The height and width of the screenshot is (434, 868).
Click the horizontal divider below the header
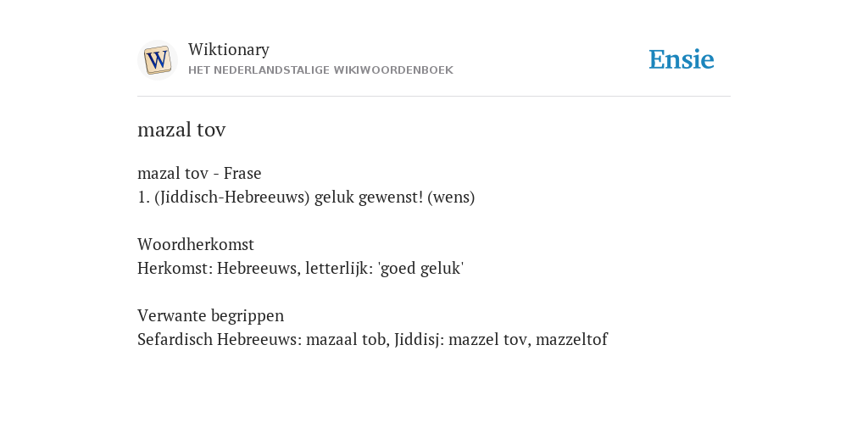click(x=434, y=97)
